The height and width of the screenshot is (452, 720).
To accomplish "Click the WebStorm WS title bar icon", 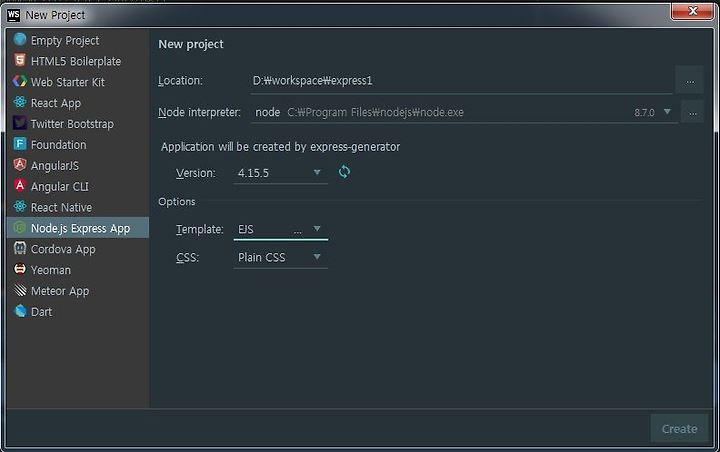I will tap(13, 15).
